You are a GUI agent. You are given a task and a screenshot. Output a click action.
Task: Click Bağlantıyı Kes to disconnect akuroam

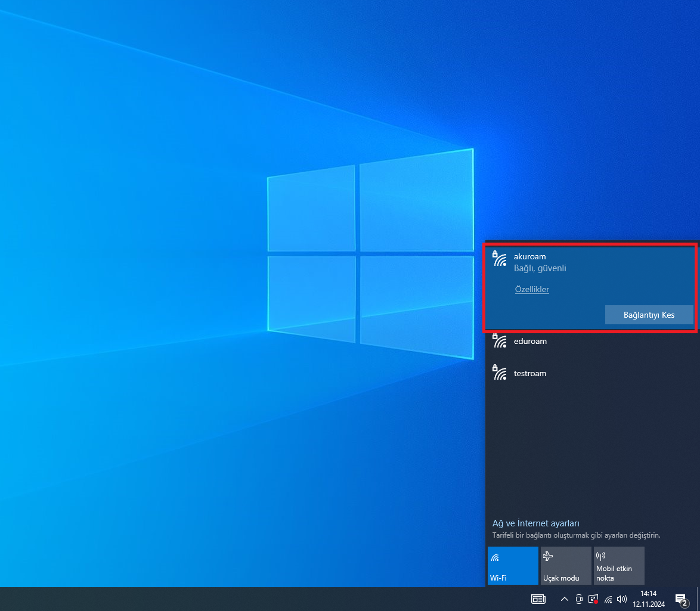coord(649,315)
